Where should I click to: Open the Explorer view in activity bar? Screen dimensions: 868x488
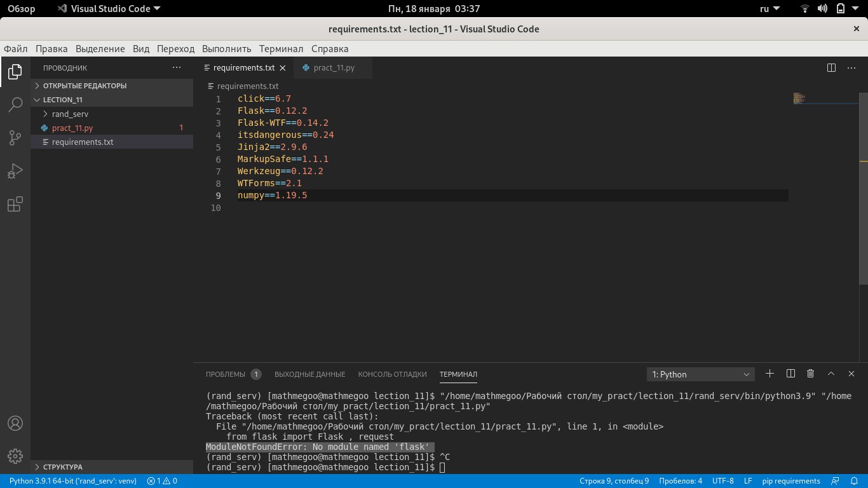[x=15, y=72]
